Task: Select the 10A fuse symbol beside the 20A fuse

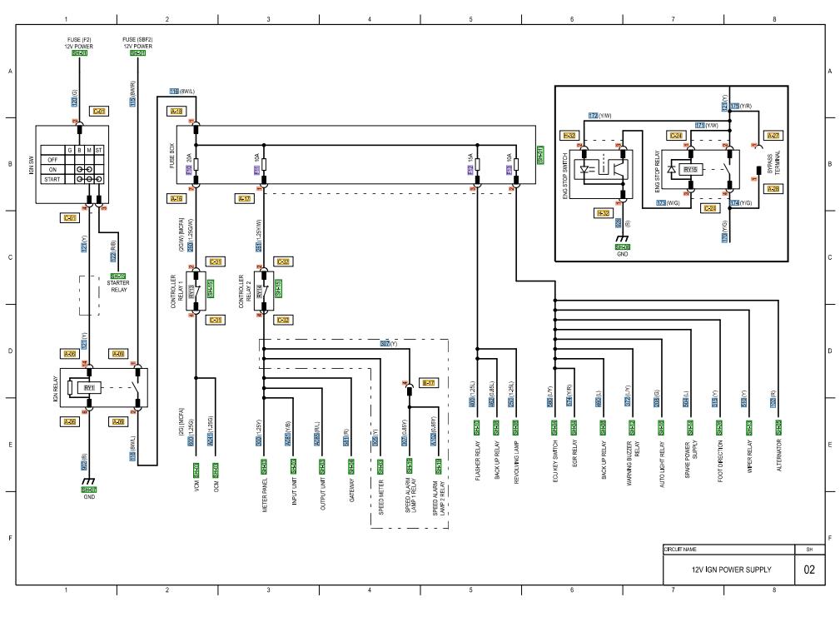Action: [264, 163]
